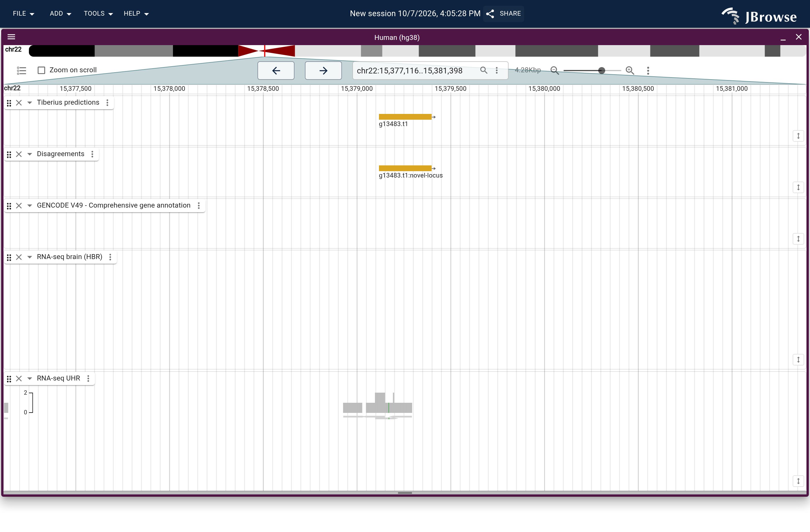Open view options three-dot menu beside zoom
This screenshot has width=810, height=532.
pyautogui.click(x=648, y=71)
